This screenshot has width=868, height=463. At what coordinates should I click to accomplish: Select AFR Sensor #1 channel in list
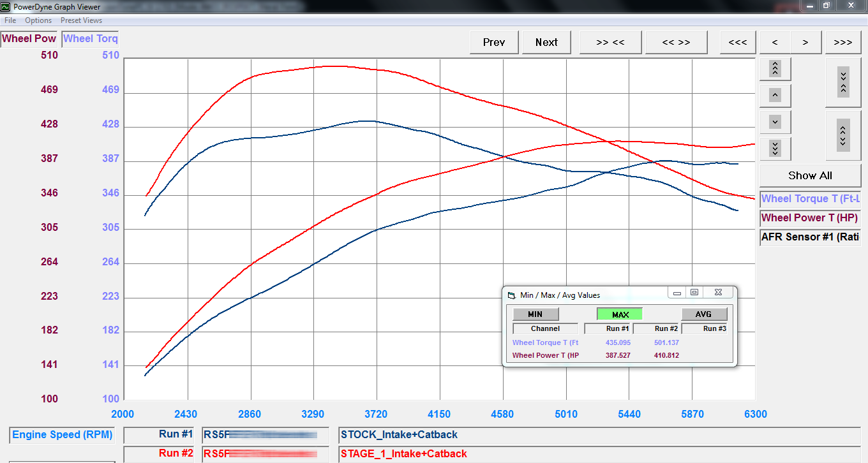810,237
